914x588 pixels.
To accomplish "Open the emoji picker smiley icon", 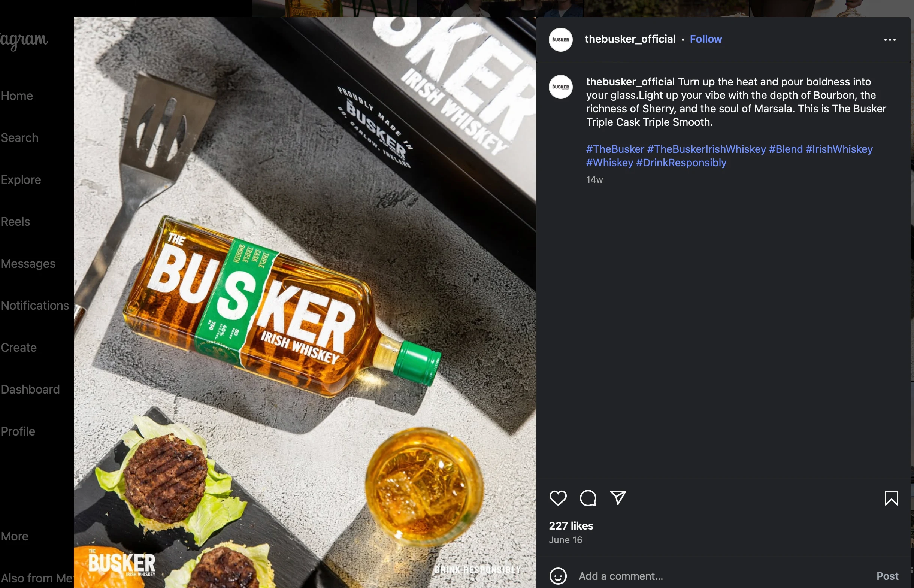I will click(558, 576).
